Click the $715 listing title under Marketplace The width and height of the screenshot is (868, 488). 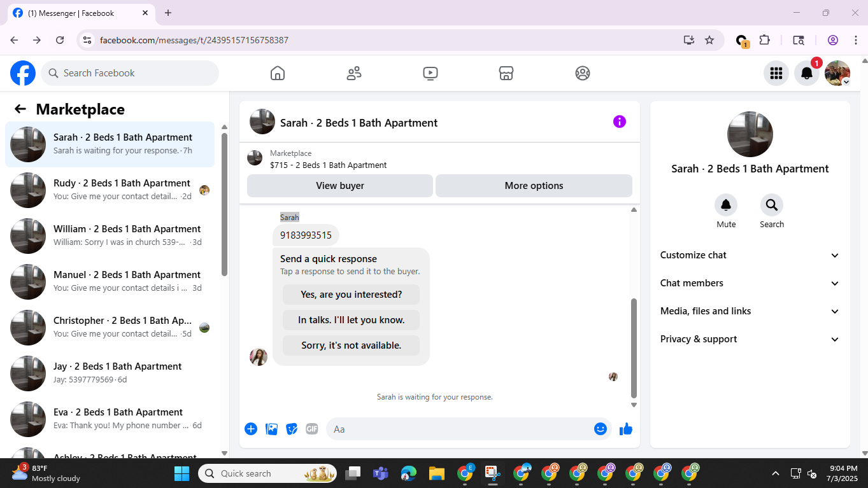click(328, 165)
